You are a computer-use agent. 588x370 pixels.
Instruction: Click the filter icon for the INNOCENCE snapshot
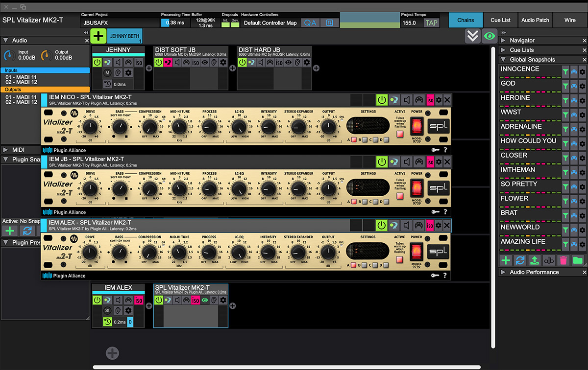click(x=565, y=71)
